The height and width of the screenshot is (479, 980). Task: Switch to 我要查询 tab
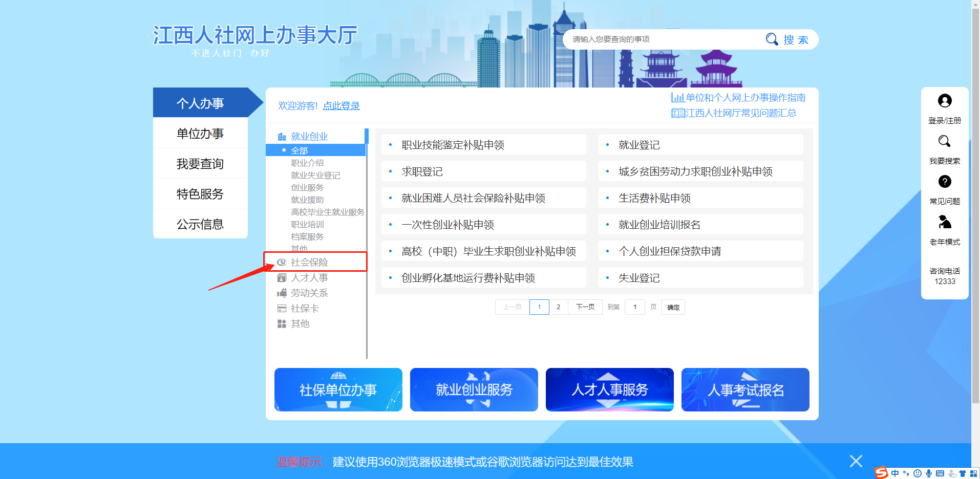[200, 164]
